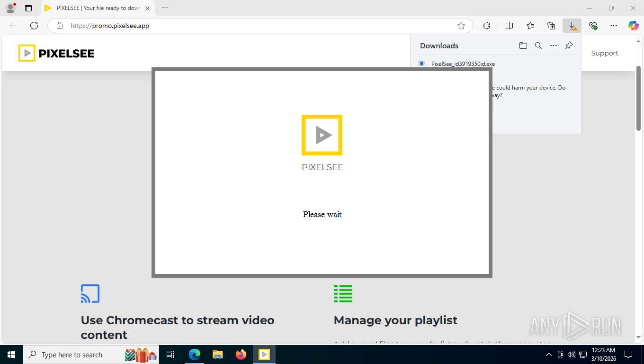
Task: Open File Explorer from taskbar
Action: point(217,355)
